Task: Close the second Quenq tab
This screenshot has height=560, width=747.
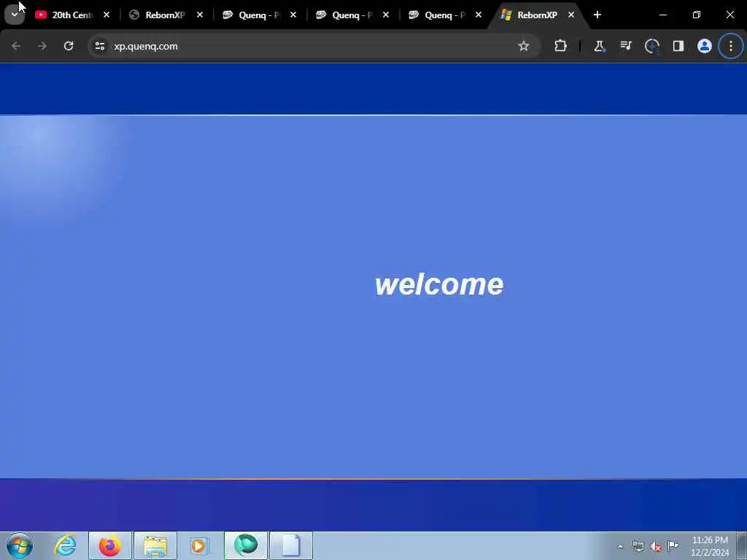Action: [386, 15]
